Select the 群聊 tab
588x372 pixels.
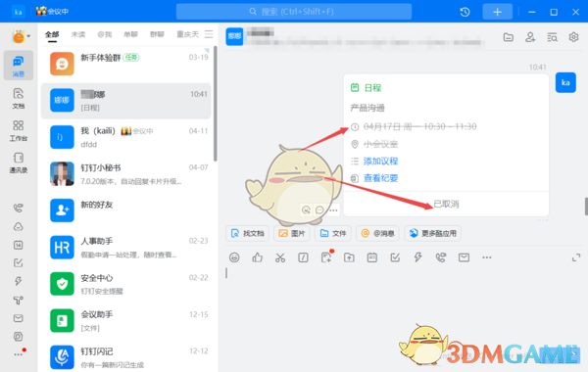pos(157,34)
